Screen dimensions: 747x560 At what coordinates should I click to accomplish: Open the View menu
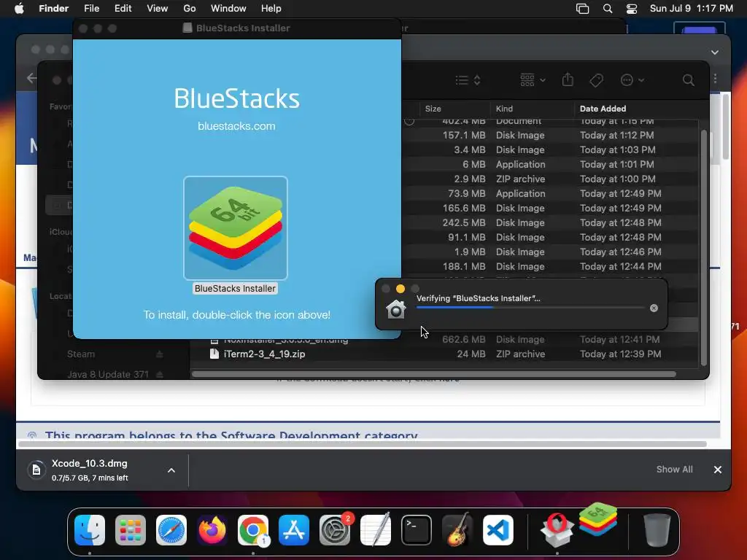(158, 9)
